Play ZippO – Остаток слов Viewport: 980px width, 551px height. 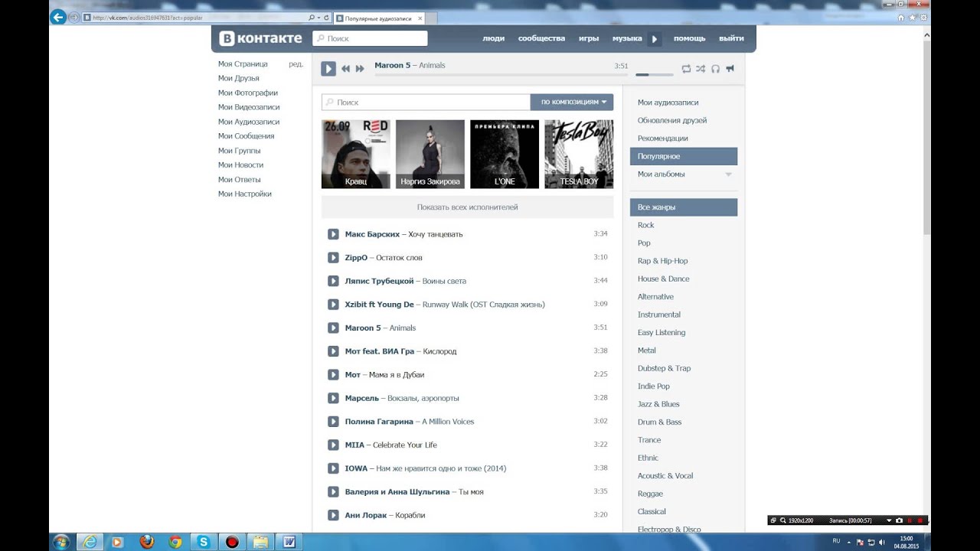(333, 258)
